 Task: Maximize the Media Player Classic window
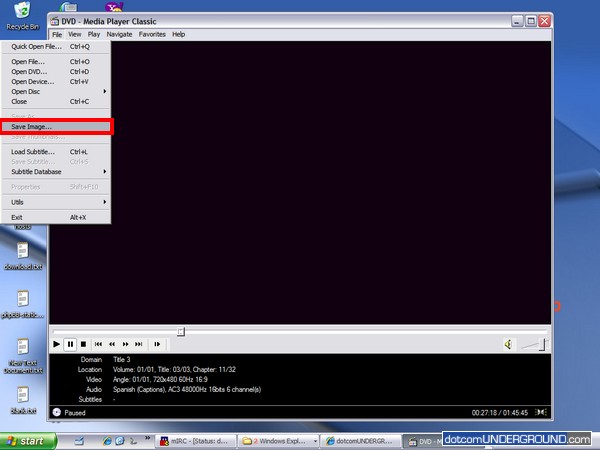click(531, 21)
